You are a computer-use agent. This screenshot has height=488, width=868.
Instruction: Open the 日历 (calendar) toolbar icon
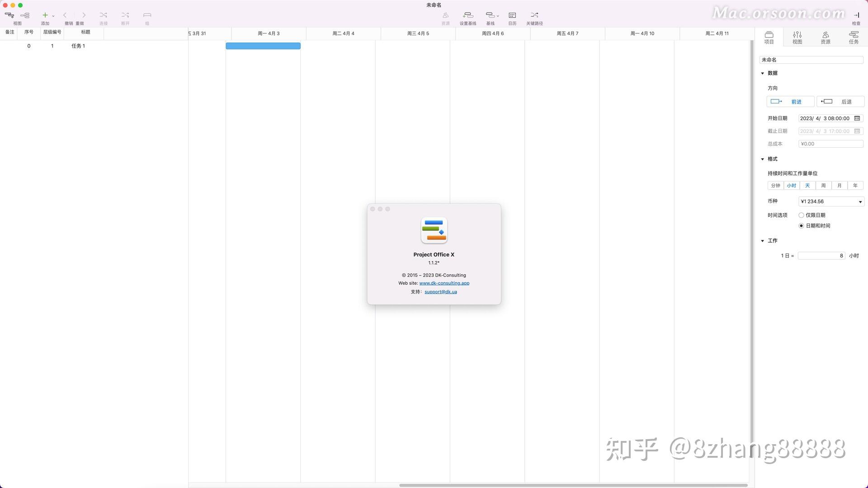(512, 15)
